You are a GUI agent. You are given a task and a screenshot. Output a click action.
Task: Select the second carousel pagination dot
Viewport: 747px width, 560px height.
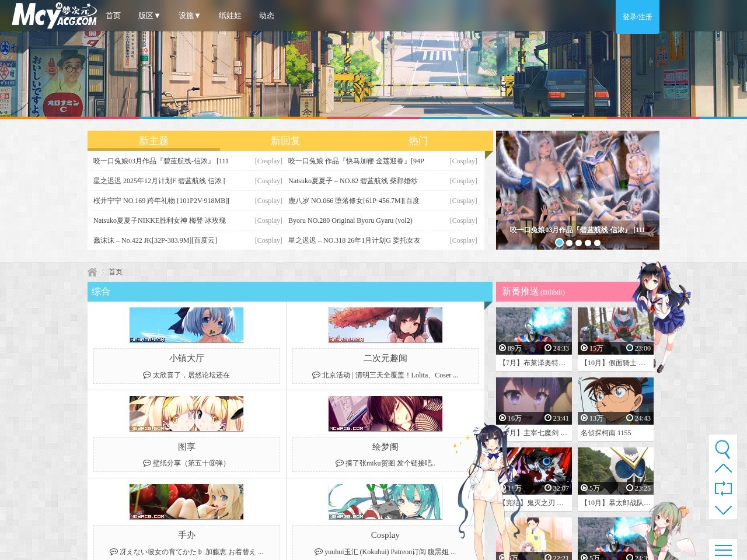[x=569, y=243]
